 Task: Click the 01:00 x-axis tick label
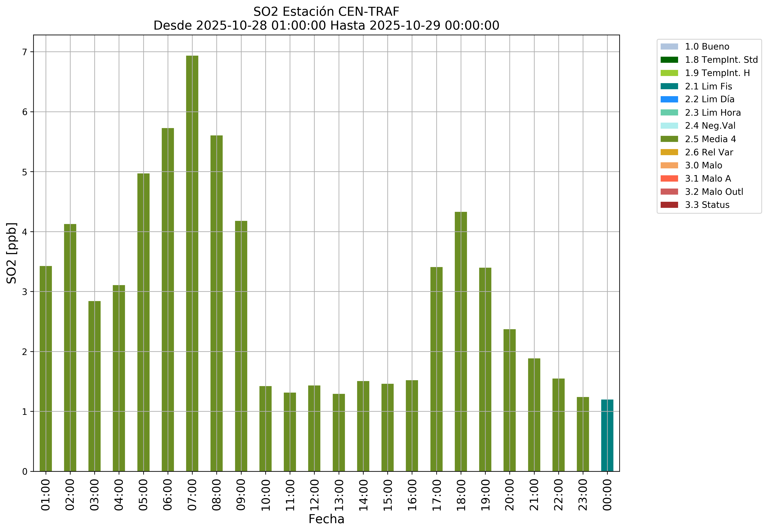[46, 495]
